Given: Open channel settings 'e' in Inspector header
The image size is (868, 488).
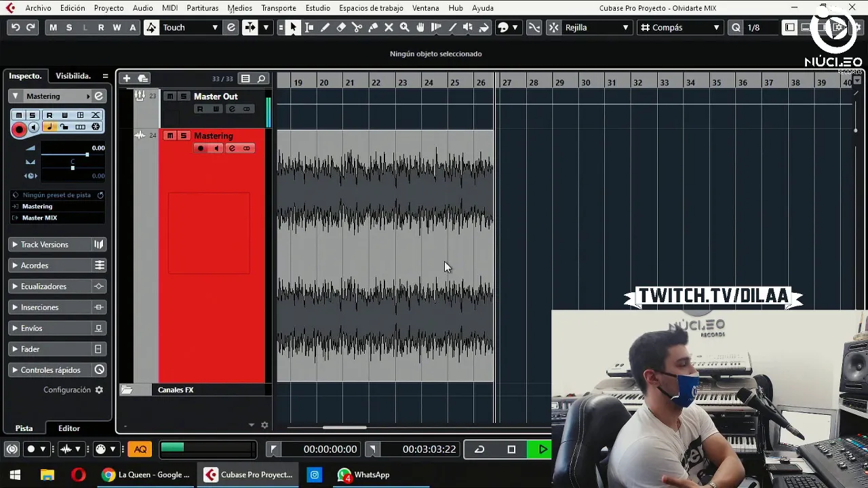Looking at the screenshot, I should (98, 96).
